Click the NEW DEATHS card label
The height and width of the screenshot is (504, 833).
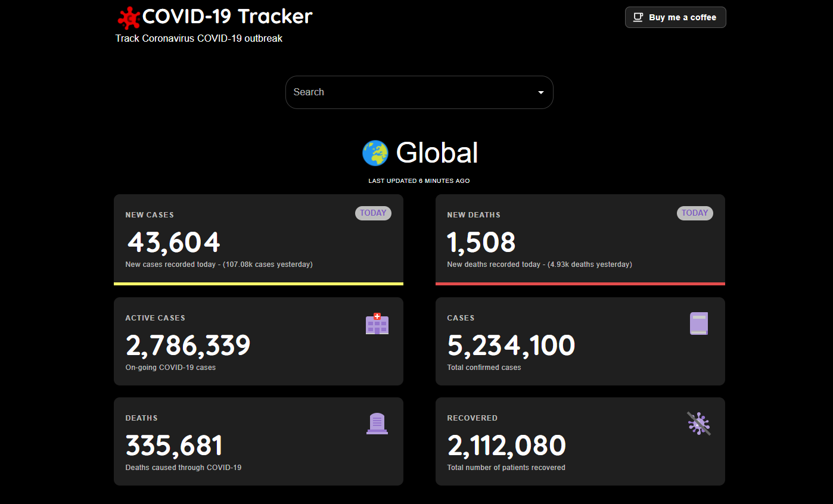pyautogui.click(x=474, y=215)
